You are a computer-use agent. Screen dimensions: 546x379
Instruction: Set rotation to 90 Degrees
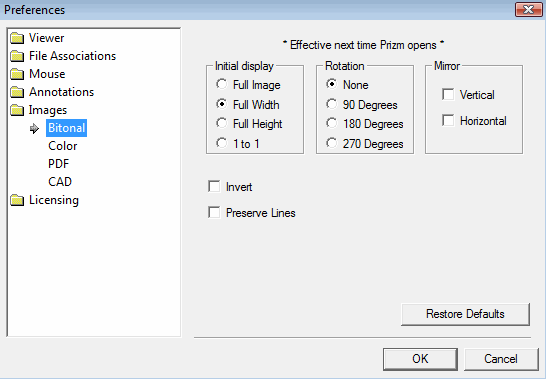362,105
